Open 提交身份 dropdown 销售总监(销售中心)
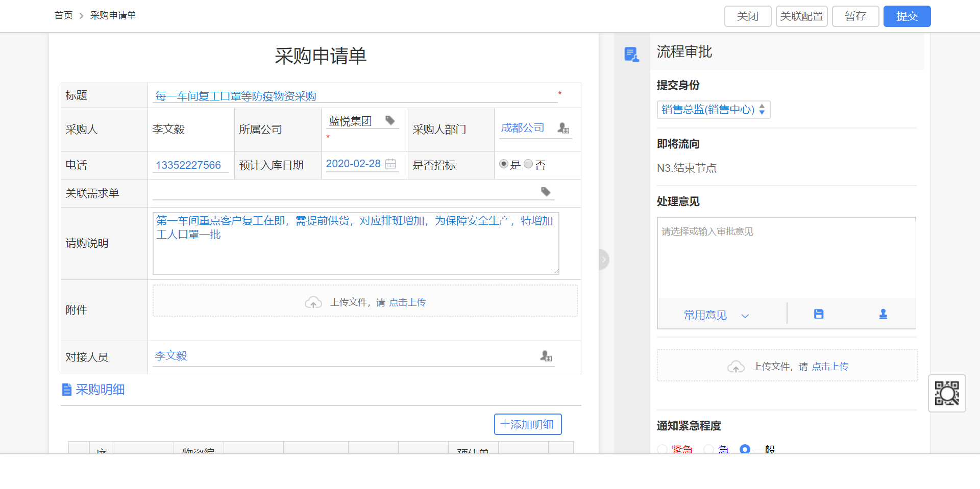 pyautogui.click(x=713, y=110)
